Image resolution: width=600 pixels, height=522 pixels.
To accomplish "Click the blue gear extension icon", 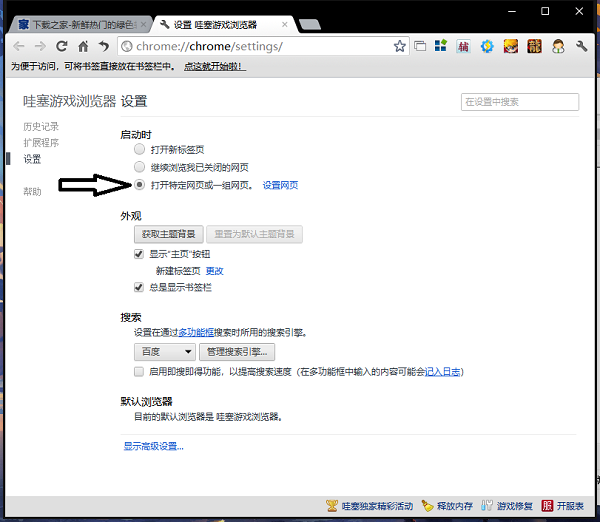I will (x=487, y=46).
